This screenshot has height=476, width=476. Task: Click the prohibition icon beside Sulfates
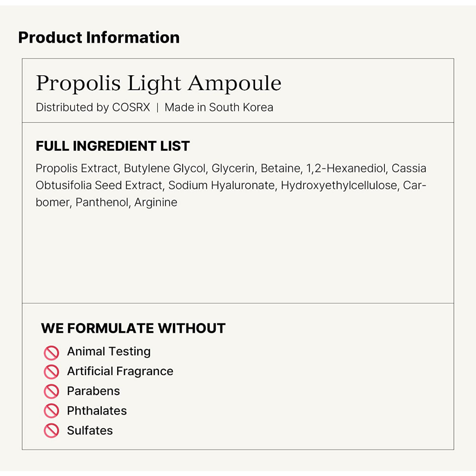pos(51,431)
